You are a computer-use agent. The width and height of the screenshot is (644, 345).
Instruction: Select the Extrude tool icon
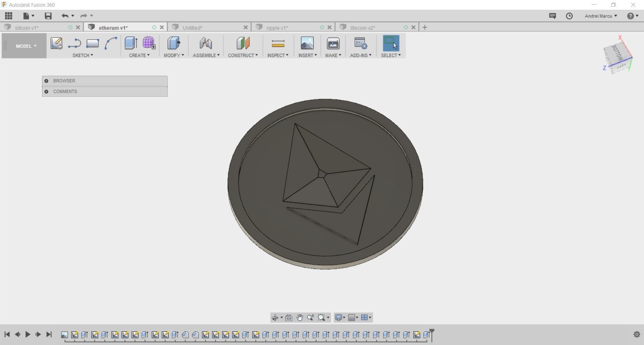tap(131, 43)
